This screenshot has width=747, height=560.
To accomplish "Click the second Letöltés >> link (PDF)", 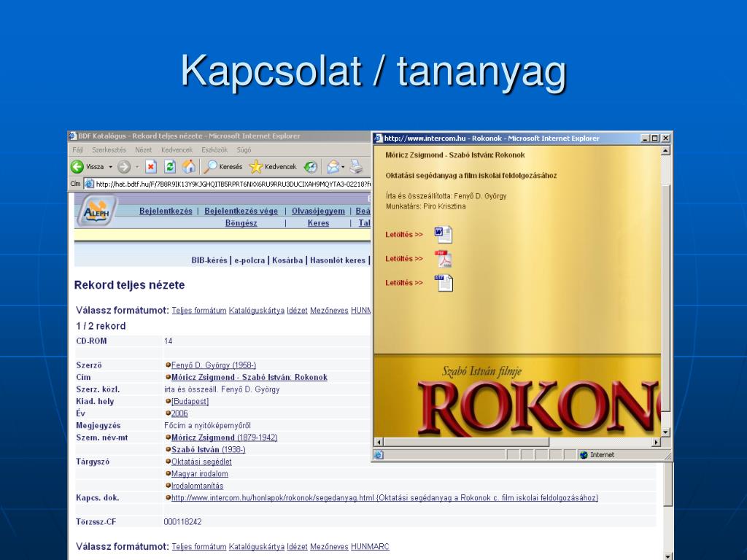I will pyautogui.click(x=404, y=259).
